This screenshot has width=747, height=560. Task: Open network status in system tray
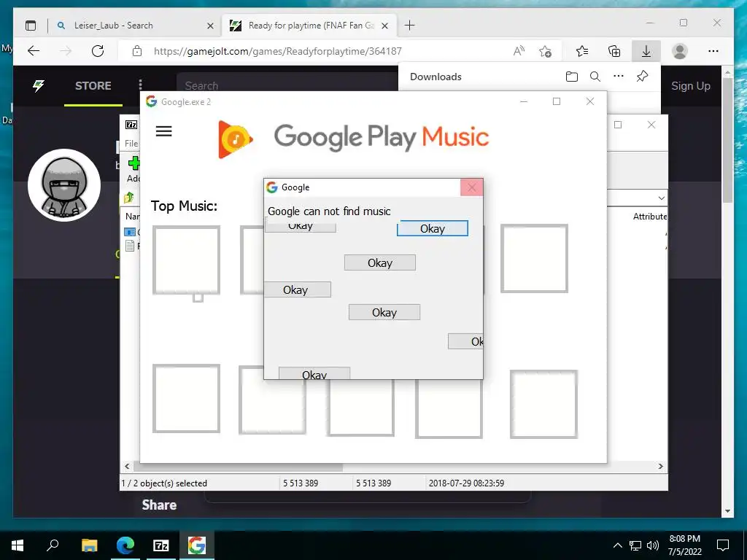tap(635, 545)
